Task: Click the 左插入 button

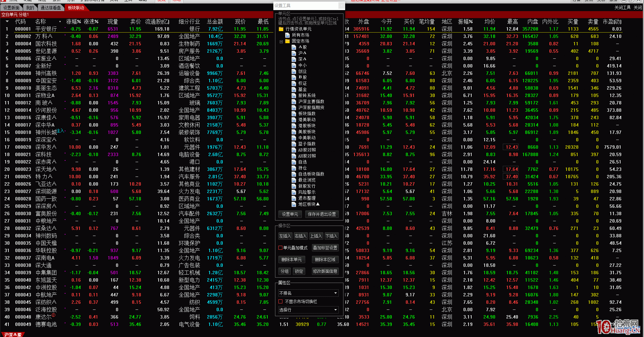Action: pos(285,236)
